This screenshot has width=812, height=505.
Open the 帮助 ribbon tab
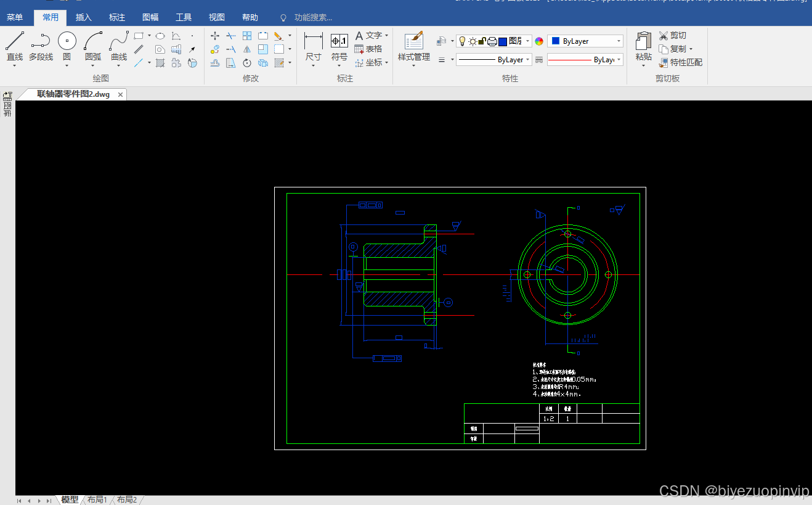pyautogui.click(x=250, y=17)
